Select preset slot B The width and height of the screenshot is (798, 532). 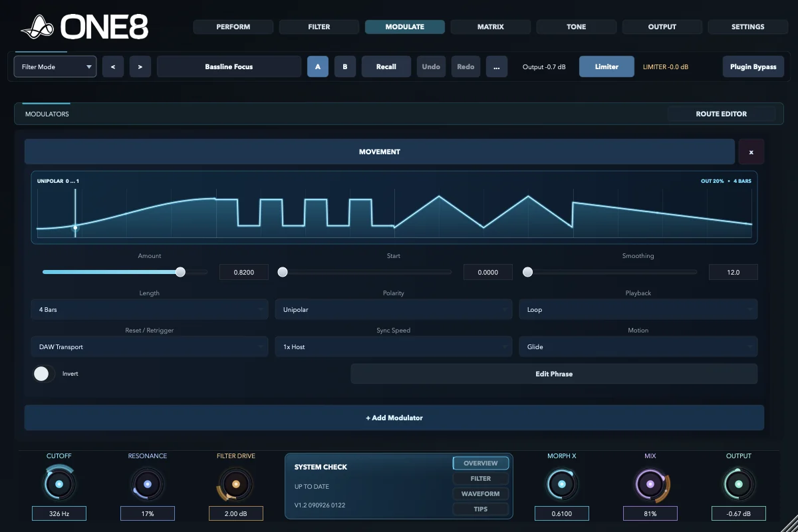(345, 66)
